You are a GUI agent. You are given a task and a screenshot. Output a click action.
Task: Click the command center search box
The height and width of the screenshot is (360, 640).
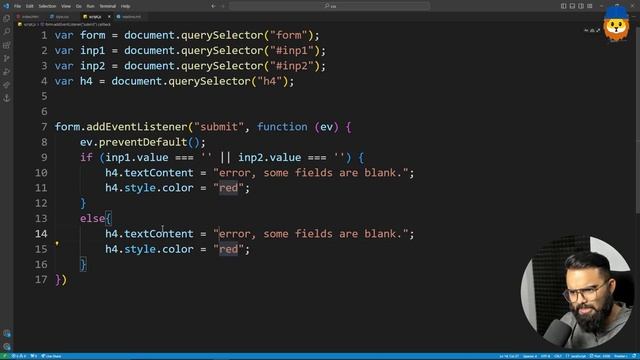(330, 6)
